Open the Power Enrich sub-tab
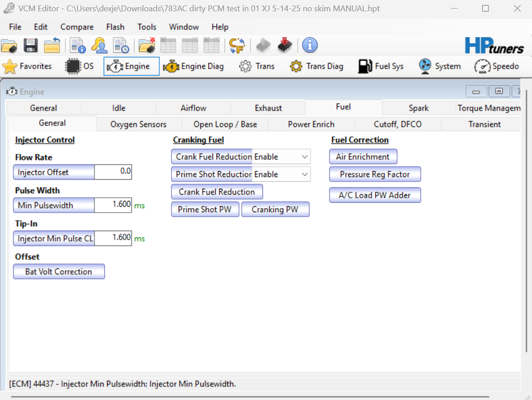The width and height of the screenshot is (532, 400). tap(311, 124)
